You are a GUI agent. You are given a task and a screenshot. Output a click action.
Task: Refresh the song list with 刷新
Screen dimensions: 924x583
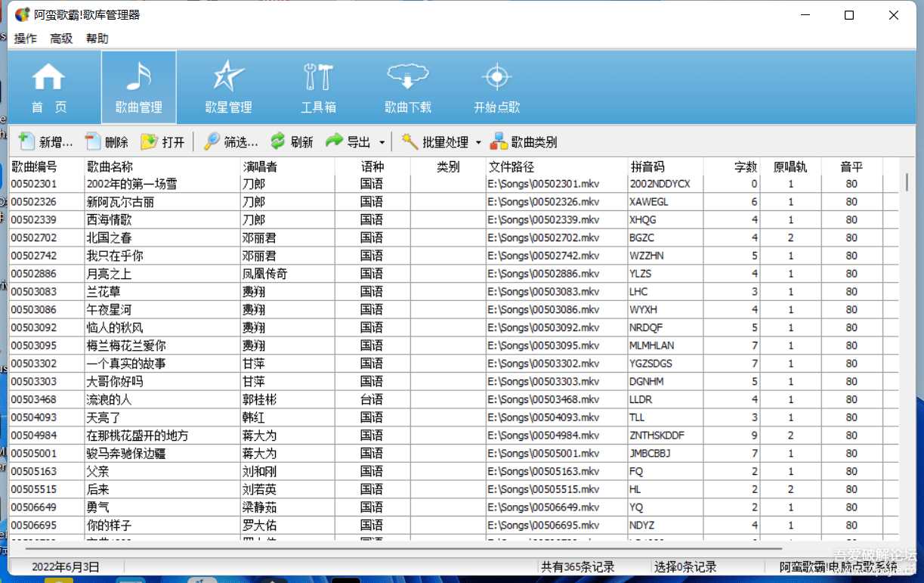tap(293, 141)
